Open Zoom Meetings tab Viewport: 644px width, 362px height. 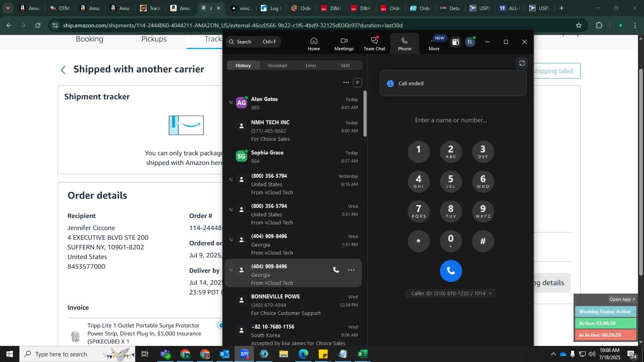pos(344,43)
